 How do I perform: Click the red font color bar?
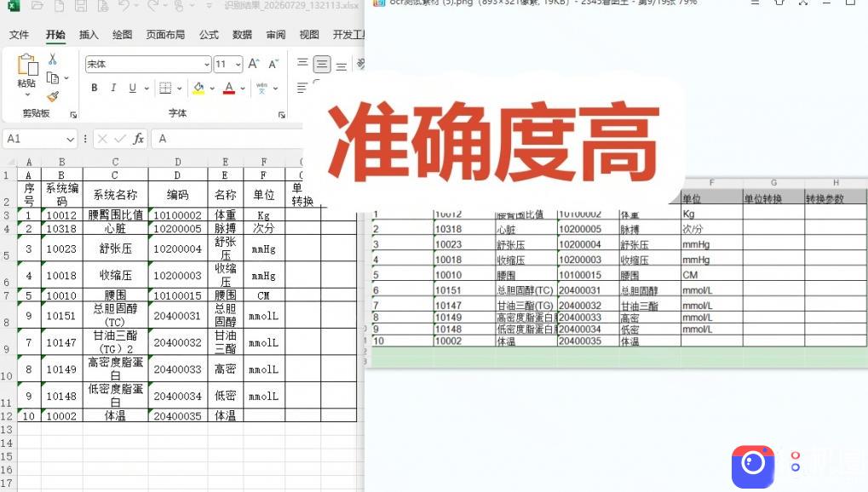tap(229, 93)
